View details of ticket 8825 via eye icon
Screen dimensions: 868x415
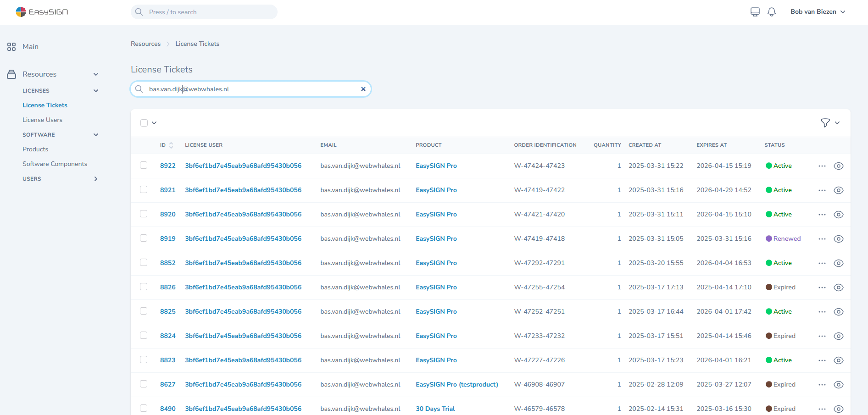point(839,312)
